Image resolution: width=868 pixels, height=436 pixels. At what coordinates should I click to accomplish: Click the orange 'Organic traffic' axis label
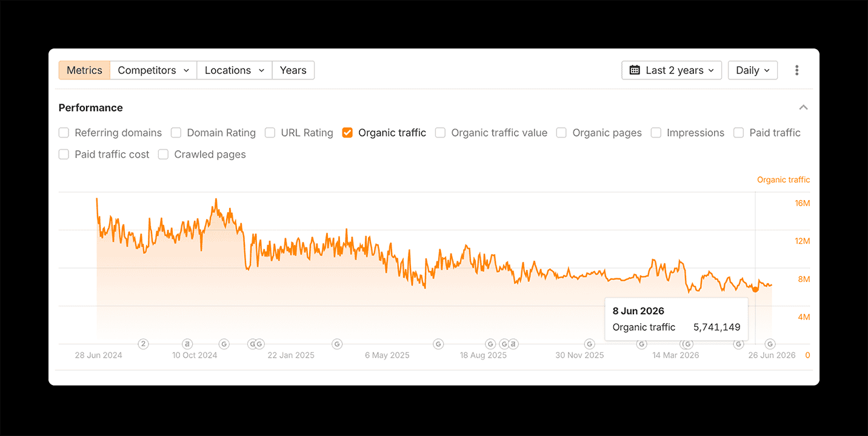tap(783, 180)
